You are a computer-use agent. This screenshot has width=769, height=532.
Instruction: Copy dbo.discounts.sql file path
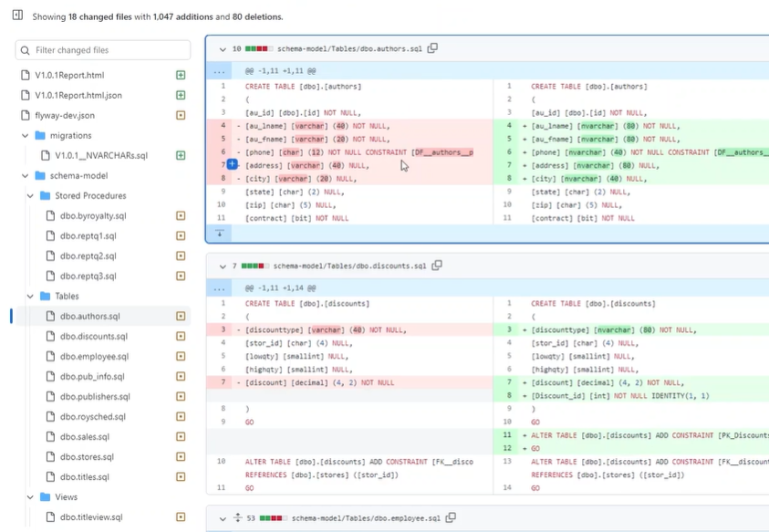tap(437, 266)
